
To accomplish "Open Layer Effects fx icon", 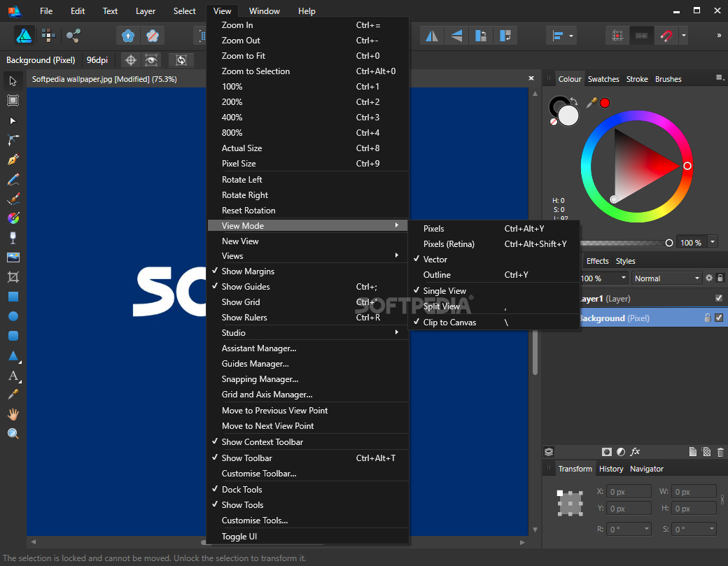I will [x=635, y=452].
